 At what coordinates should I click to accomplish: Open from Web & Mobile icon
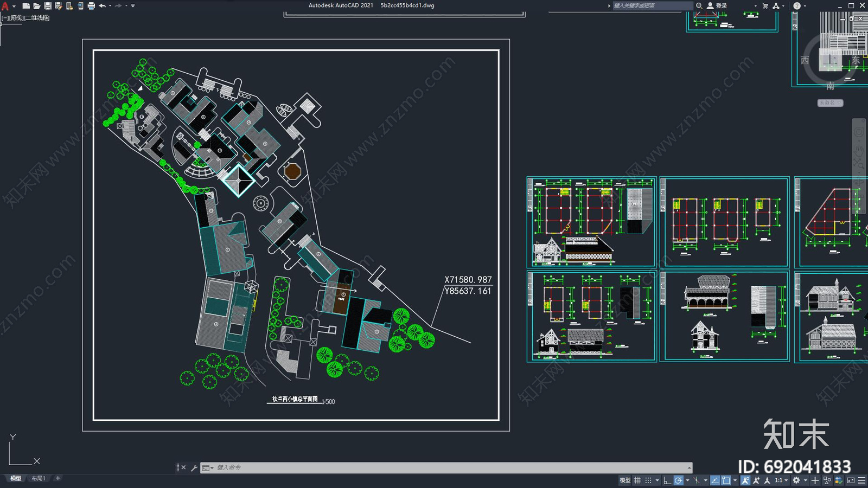point(69,6)
